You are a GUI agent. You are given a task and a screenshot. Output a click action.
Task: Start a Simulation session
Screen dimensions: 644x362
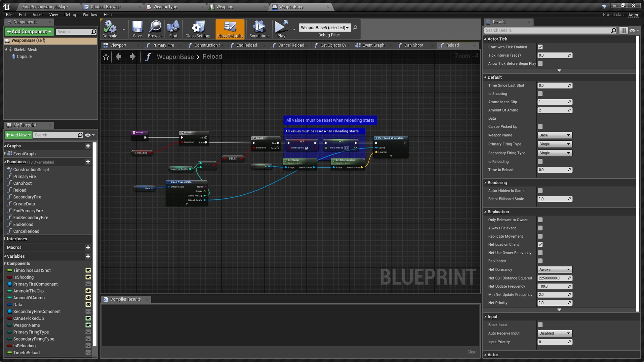coord(258,29)
